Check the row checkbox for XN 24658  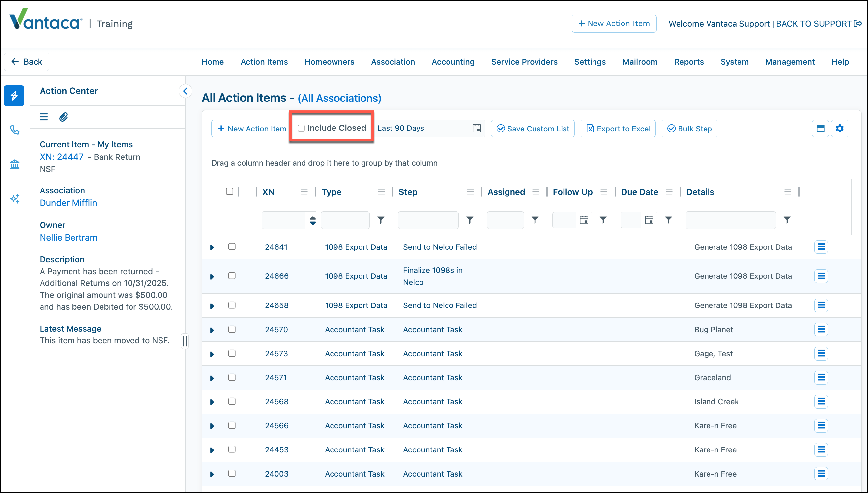click(232, 305)
